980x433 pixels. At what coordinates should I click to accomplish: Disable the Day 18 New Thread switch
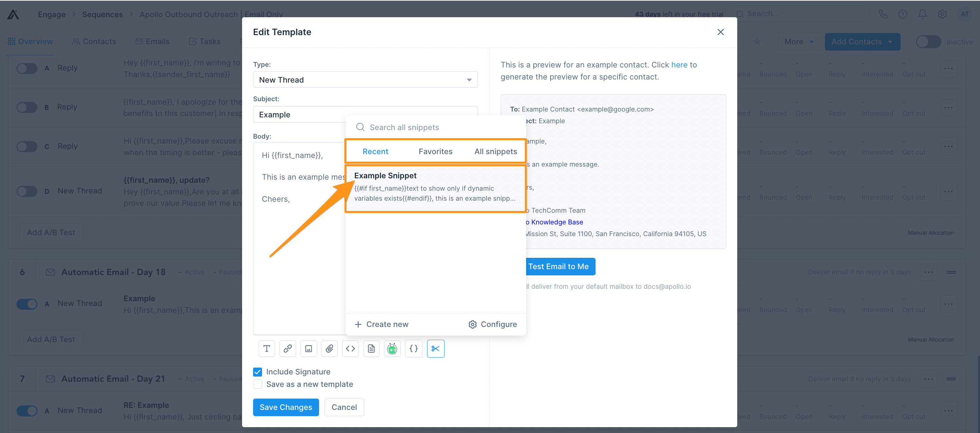tap(27, 304)
